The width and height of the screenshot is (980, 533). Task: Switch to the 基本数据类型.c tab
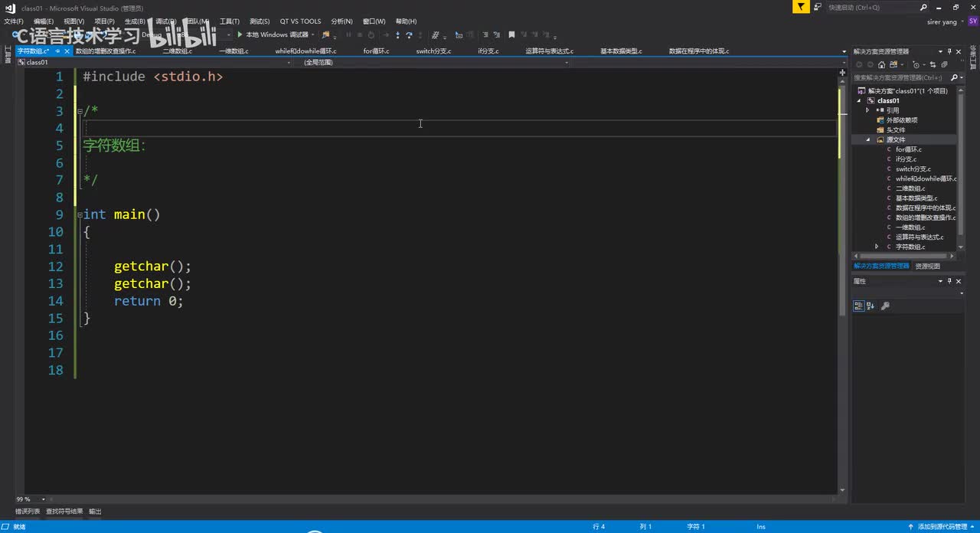621,51
